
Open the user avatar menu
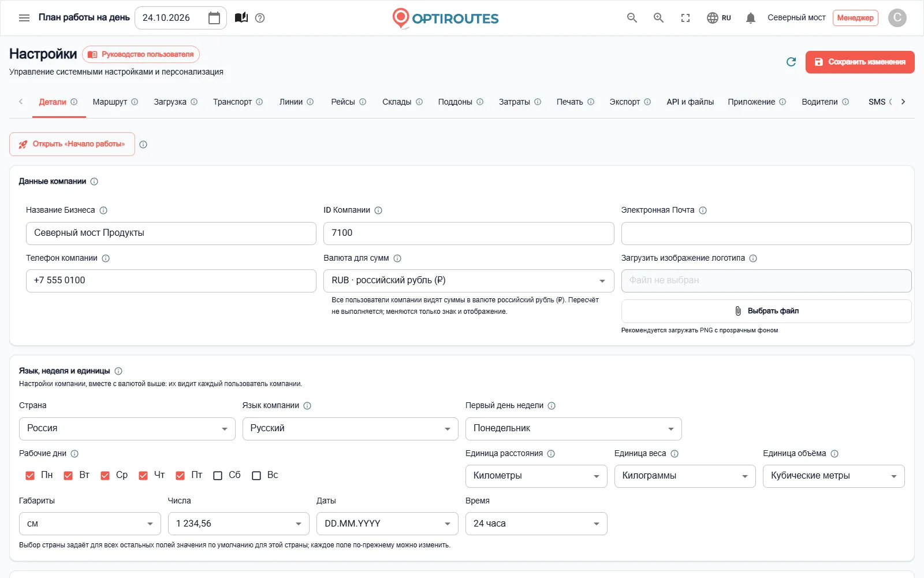pyautogui.click(x=897, y=18)
